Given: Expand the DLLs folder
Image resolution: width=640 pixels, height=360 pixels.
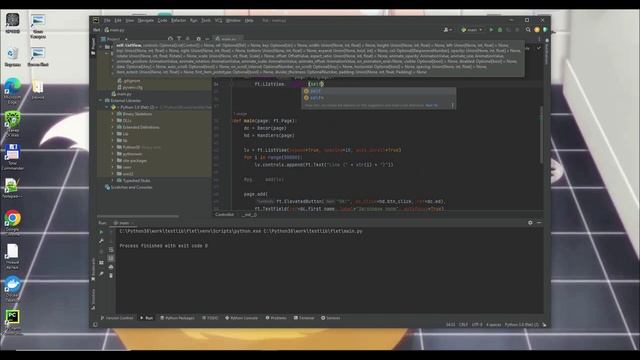Looking at the screenshot, I should tap(113, 120).
